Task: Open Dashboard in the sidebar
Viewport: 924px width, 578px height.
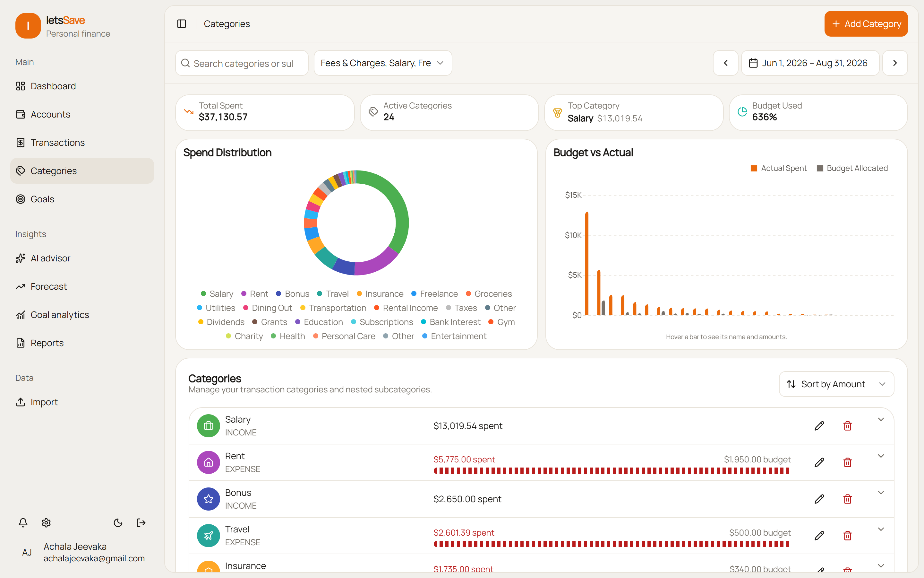Action: point(82,86)
